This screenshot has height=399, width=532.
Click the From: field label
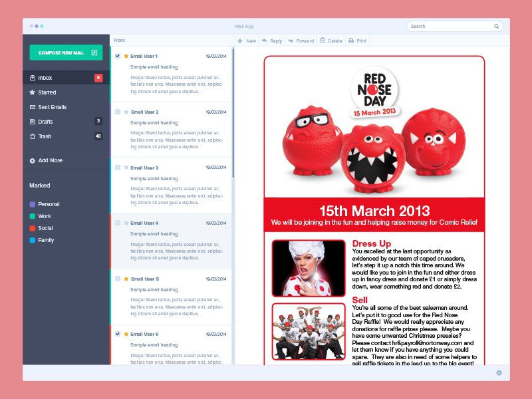(120, 41)
